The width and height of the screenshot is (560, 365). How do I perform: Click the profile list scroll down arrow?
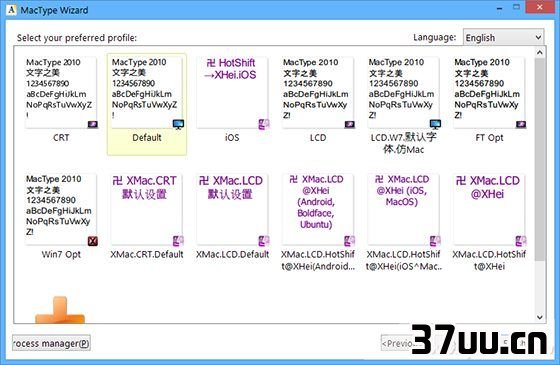[540, 317]
